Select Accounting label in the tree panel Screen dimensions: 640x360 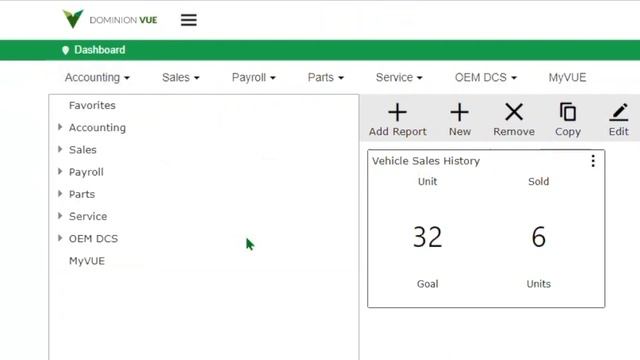pyautogui.click(x=98, y=128)
